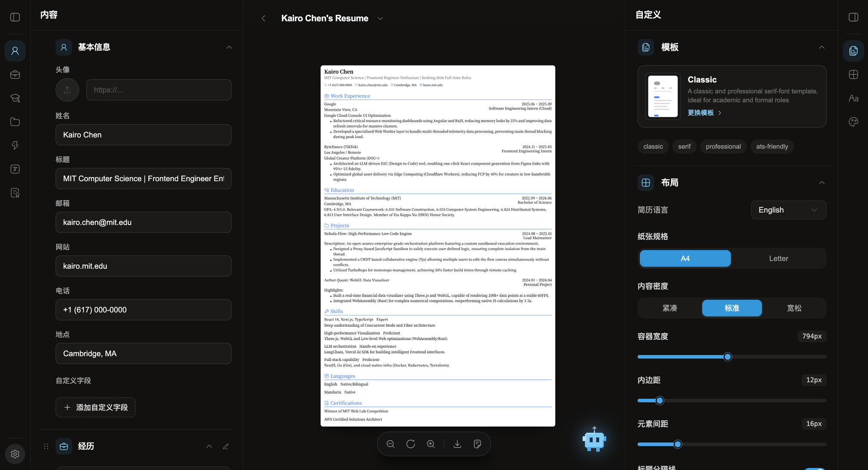Viewport: 868px width, 470px height.
Task: Open the resume language dropdown showing English
Action: (x=789, y=210)
